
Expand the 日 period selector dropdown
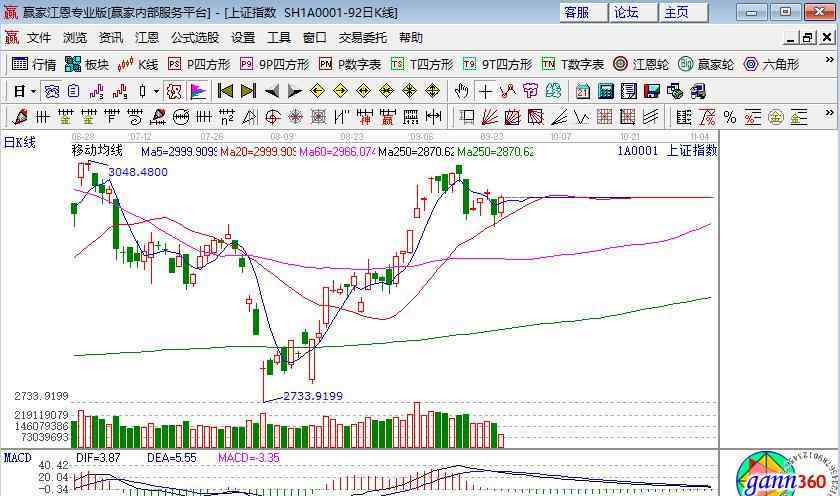click(33, 92)
